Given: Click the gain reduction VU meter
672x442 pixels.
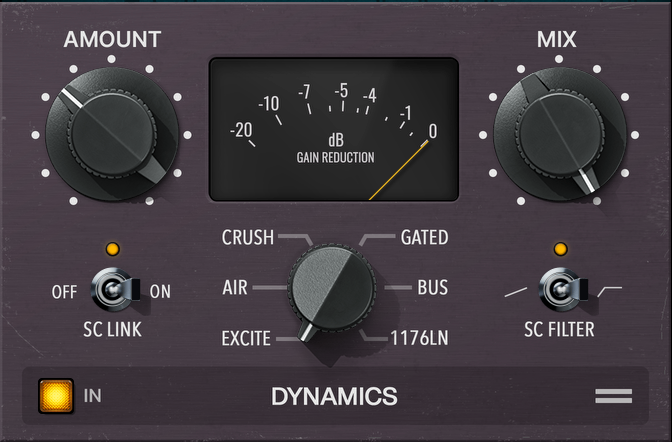Looking at the screenshot, I should (334, 129).
